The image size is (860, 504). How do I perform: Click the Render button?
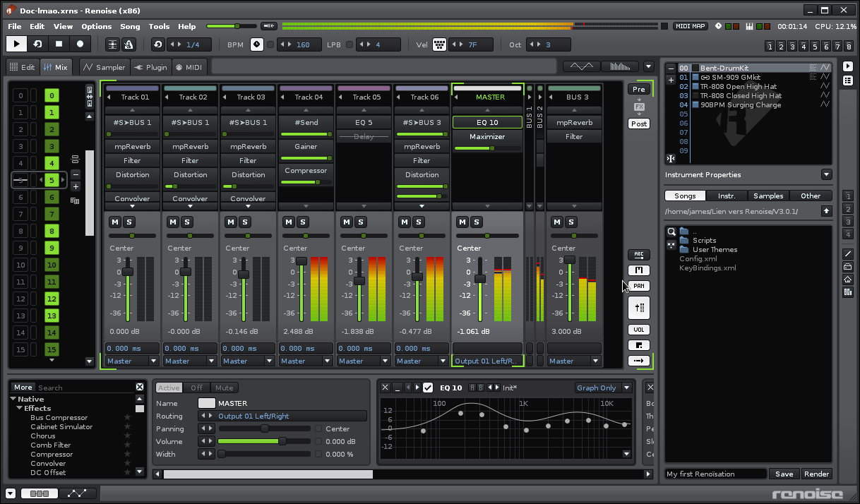[x=816, y=474]
